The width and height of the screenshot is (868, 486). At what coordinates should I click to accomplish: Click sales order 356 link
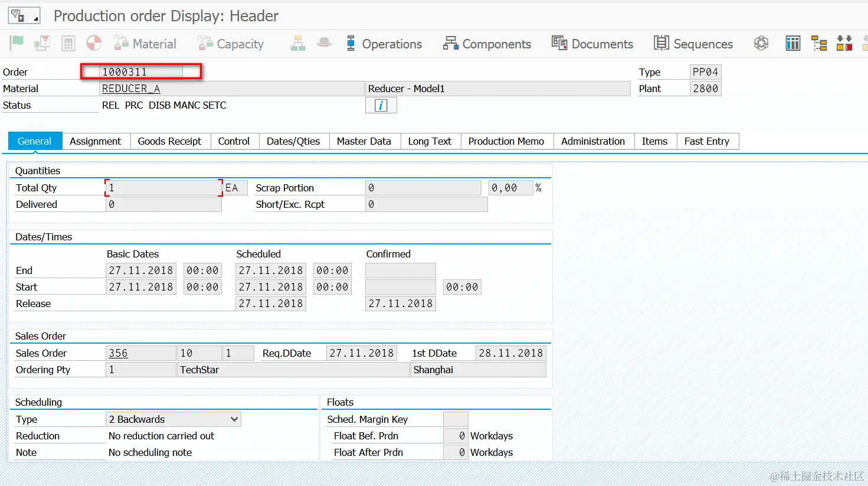pyautogui.click(x=118, y=353)
